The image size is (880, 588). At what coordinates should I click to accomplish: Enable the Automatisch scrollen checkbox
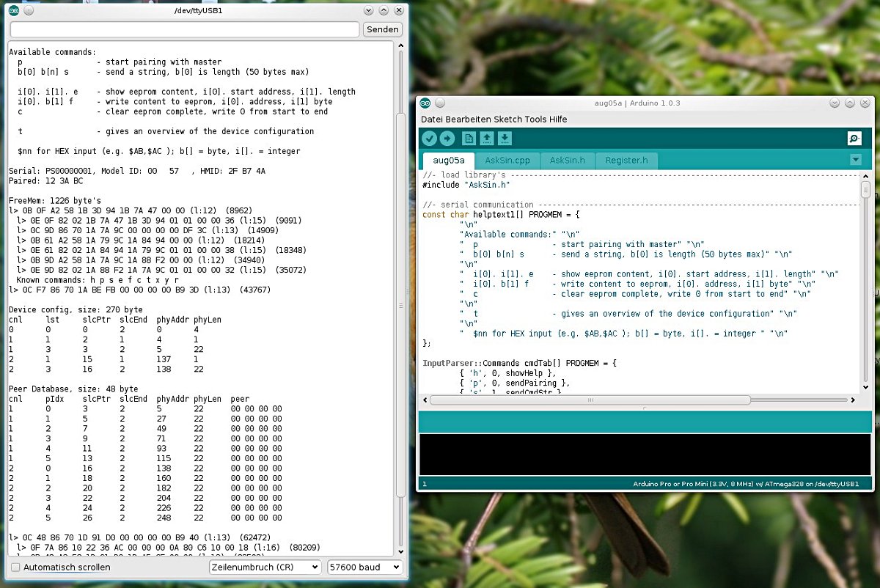[x=16, y=567]
